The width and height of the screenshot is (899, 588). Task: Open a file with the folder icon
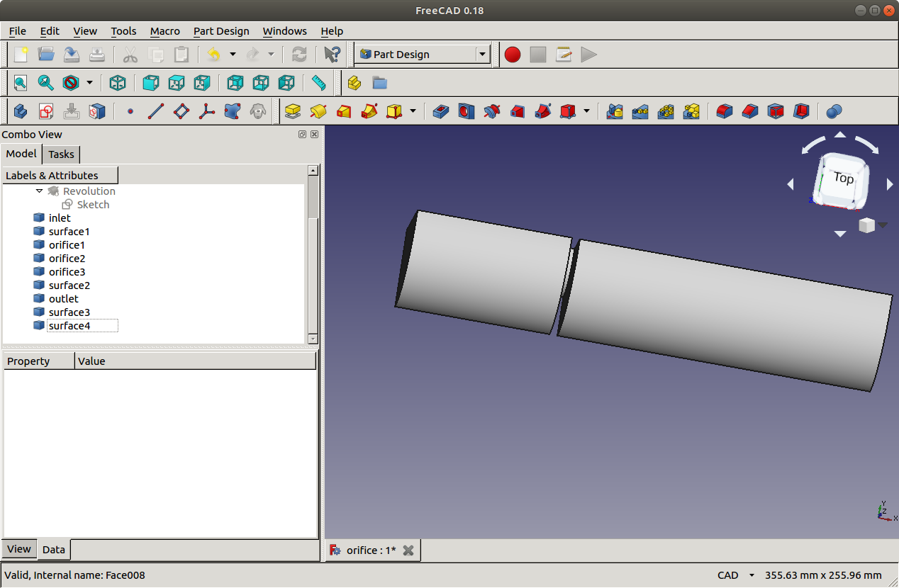tap(46, 55)
